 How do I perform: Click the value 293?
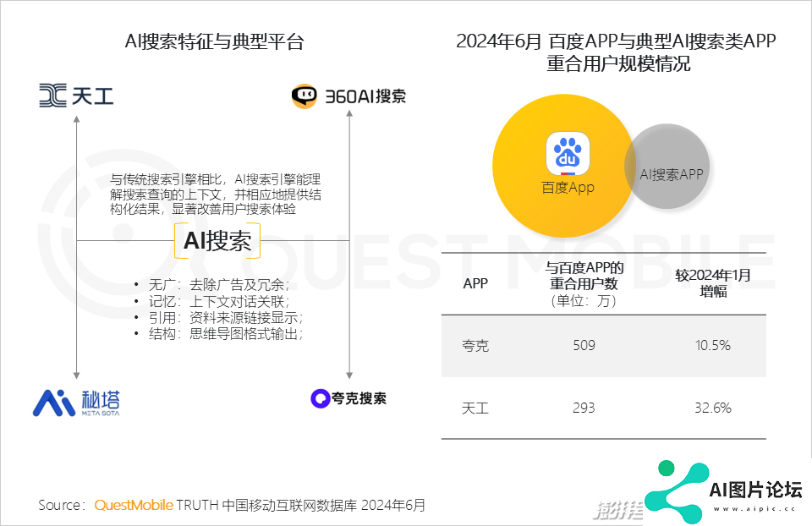(584, 408)
